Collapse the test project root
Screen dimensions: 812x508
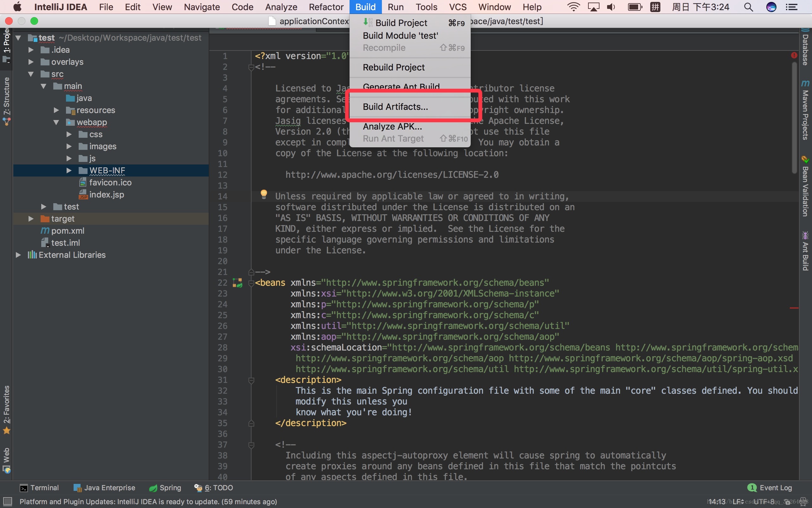click(18, 38)
